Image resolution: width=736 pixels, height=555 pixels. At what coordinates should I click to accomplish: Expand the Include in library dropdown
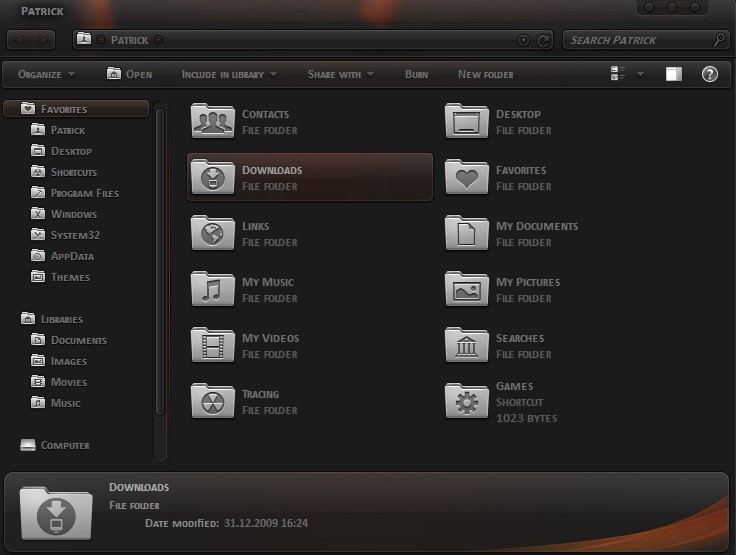coord(229,74)
